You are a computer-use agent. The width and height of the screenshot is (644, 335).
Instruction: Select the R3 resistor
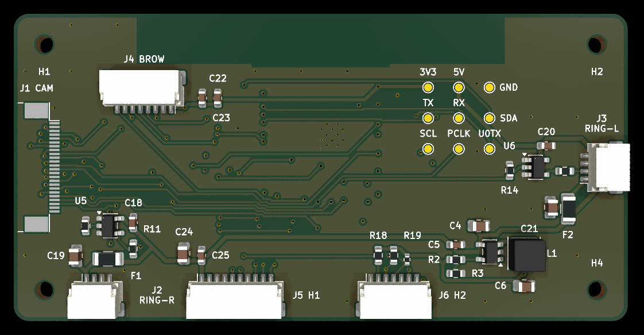pyautogui.click(x=456, y=274)
